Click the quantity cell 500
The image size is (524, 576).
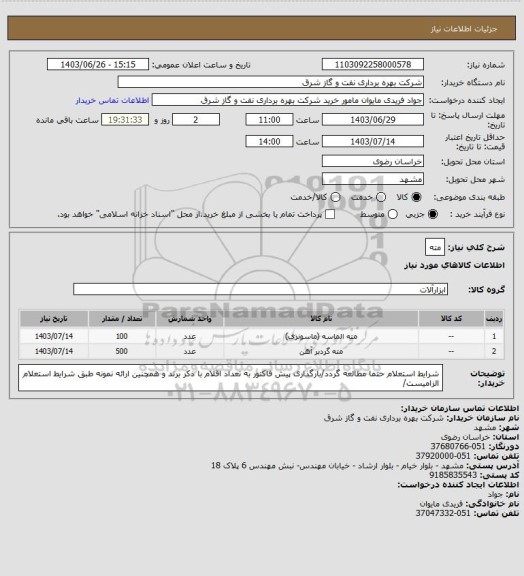(x=122, y=351)
